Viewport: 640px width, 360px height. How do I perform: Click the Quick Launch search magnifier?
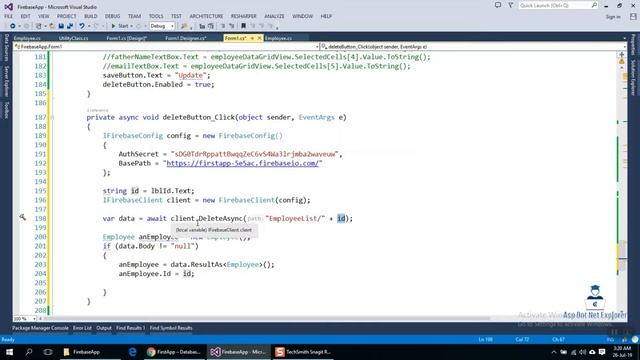594,5
